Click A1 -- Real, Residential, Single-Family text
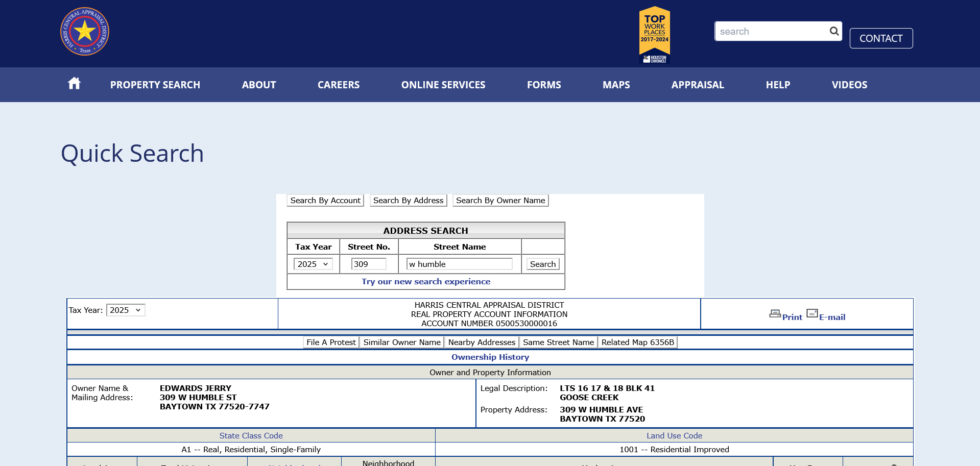 coord(251,450)
